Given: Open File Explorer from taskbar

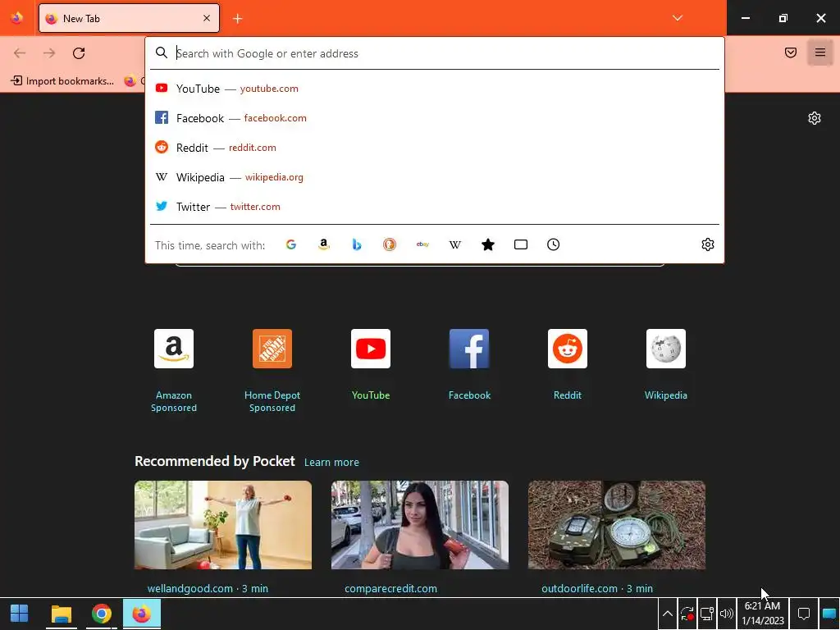Looking at the screenshot, I should [x=61, y=614].
